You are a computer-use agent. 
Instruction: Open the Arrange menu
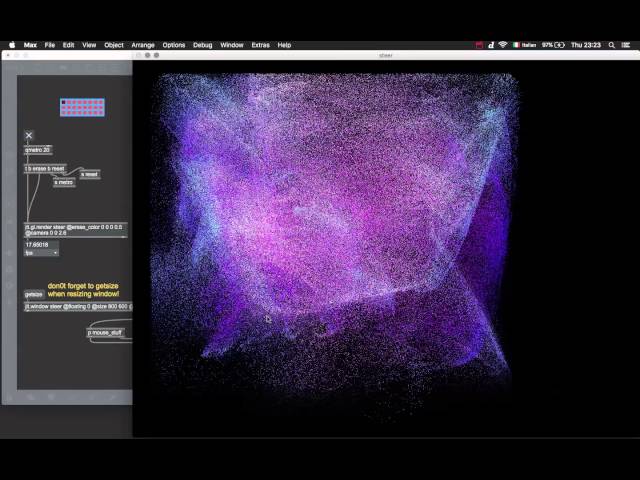click(x=143, y=45)
